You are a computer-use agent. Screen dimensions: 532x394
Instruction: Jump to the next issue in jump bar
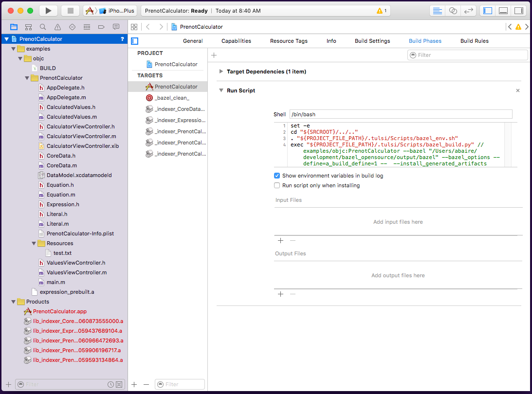pyautogui.click(x=527, y=27)
